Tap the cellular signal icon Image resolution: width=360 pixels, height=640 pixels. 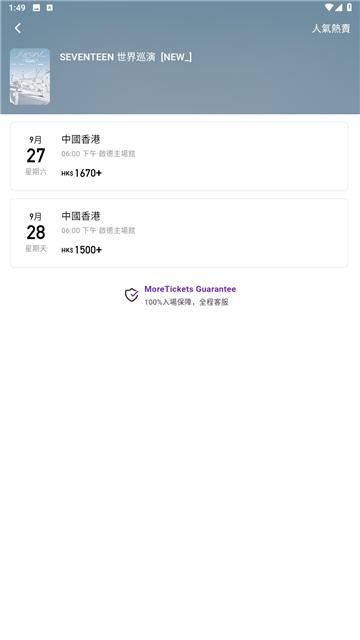[x=339, y=7]
